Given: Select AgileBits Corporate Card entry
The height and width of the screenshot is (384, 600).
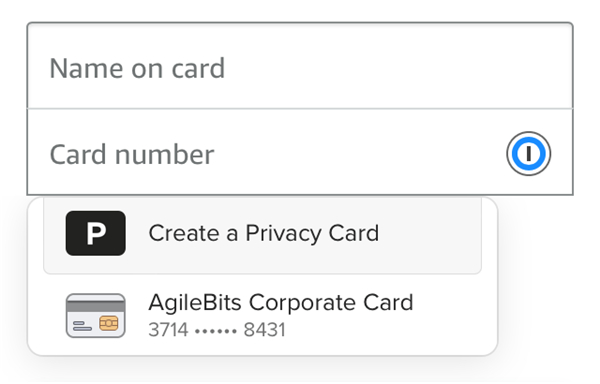Looking at the screenshot, I should pos(262,315).
